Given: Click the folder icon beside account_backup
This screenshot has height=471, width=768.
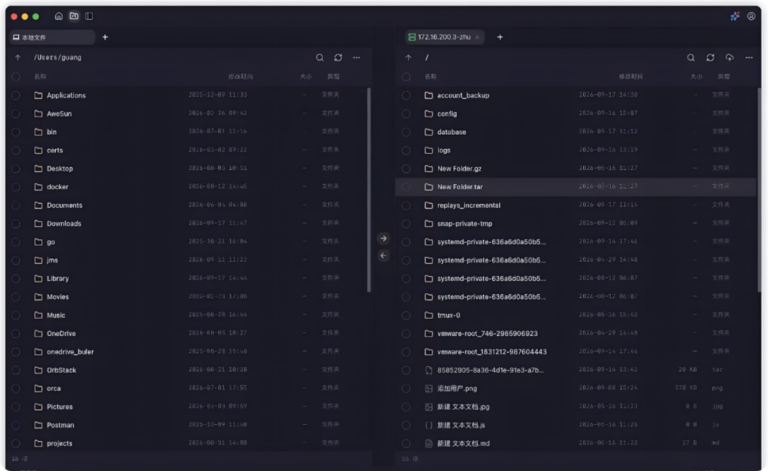Looking at the screenshot, I should coord(429,95).
